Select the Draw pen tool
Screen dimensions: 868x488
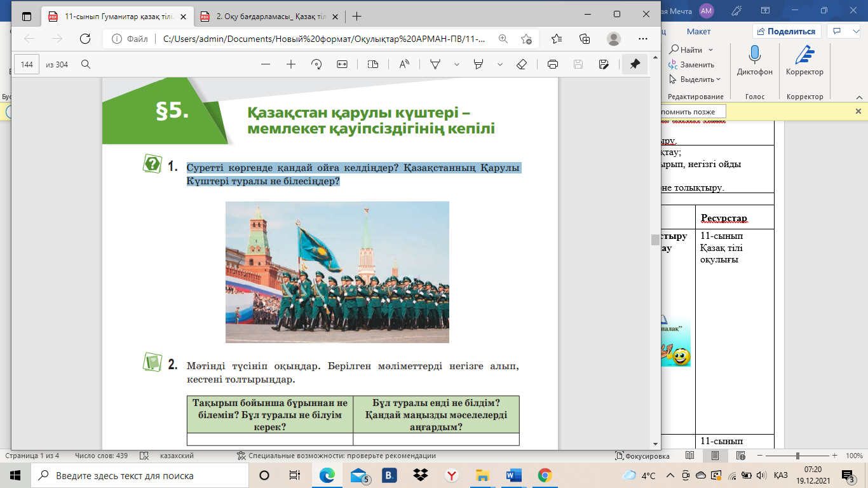pyautogui.click(x=436, y=64)
